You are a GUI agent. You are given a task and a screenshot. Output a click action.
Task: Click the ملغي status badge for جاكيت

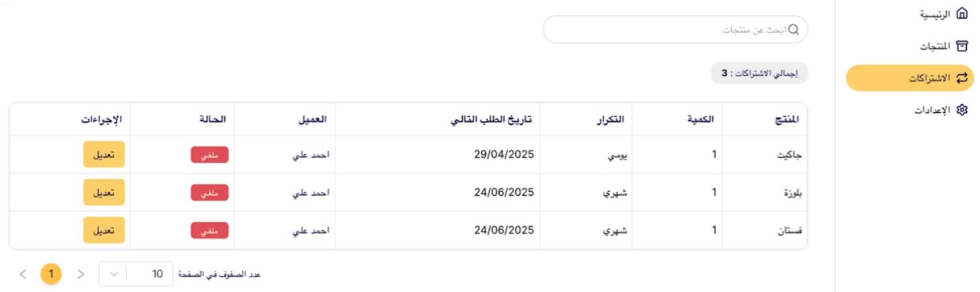tap(210, 155)
